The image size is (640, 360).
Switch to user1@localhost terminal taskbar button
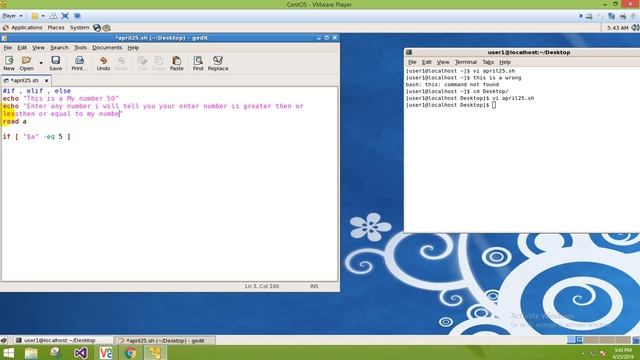click(63, 340)
